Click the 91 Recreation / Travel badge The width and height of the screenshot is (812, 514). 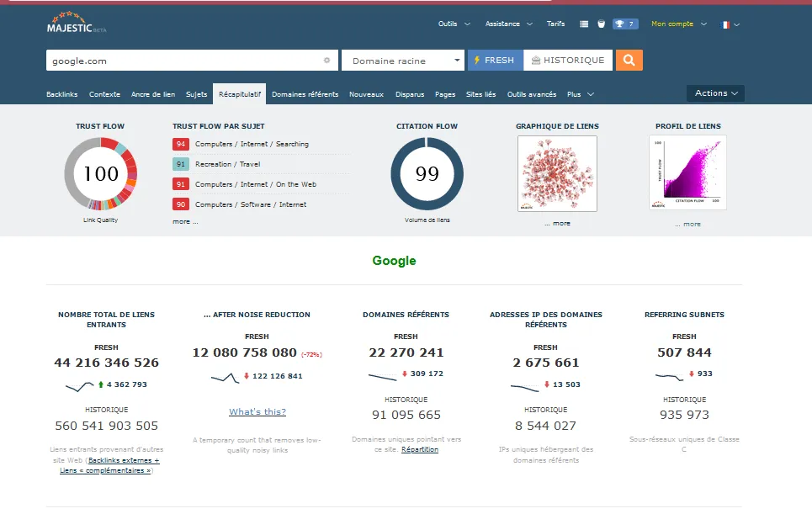[181, 164]
